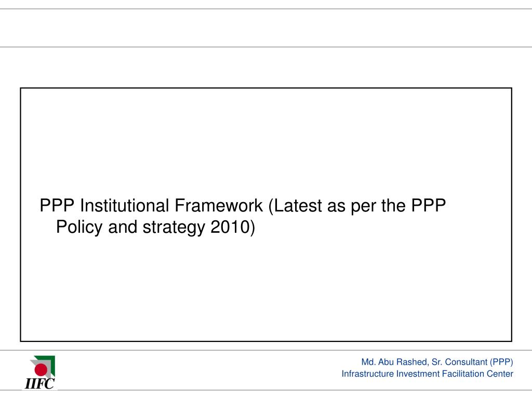The width and height of the screenshot is (532, 399).
Task: Select the word Institutional in the slide text
Action: tap(125, 205)
